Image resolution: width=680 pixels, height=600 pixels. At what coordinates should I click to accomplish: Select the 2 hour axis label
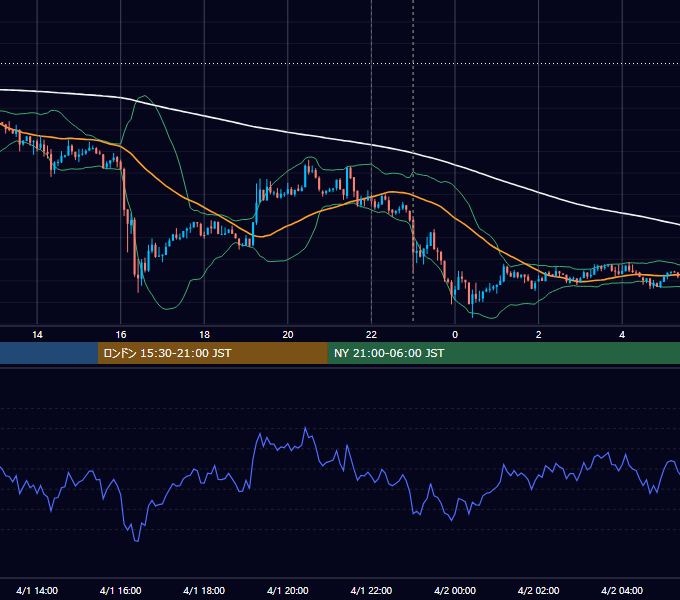click(539, 335)
